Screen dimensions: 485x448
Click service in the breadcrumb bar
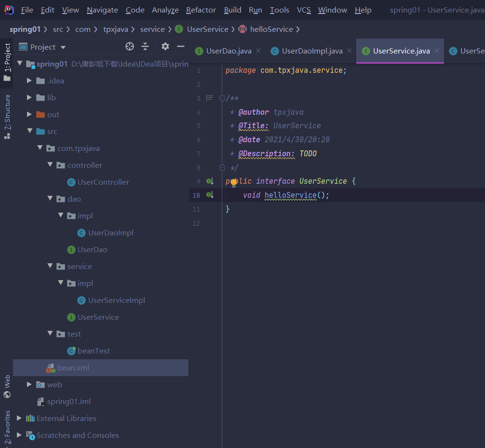point(152,29)
